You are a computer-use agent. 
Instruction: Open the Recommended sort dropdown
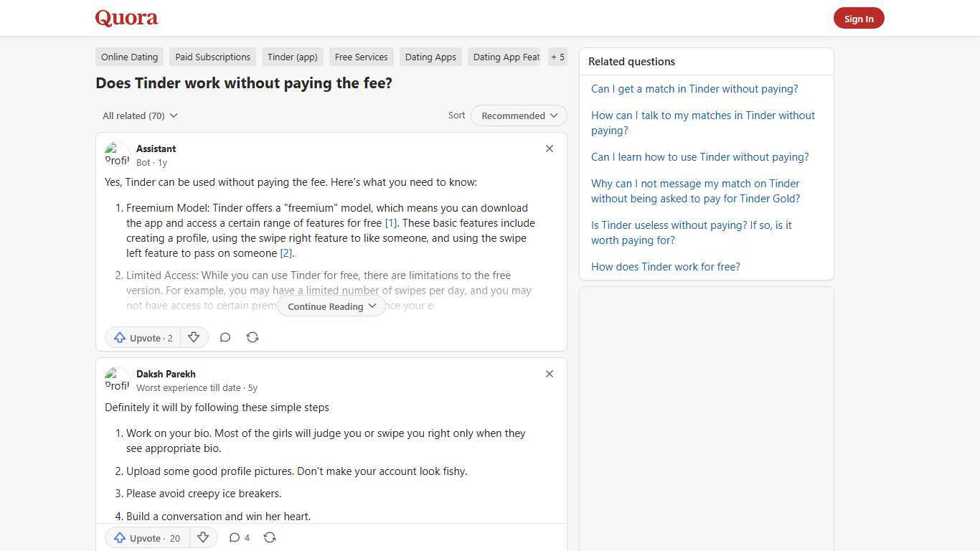tap(518, 116)
